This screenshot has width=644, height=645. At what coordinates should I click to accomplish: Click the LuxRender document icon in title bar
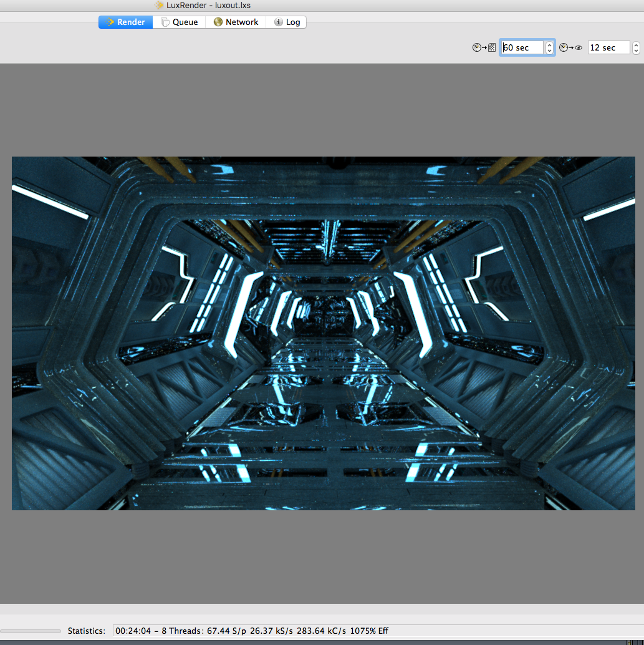(160, 5)
